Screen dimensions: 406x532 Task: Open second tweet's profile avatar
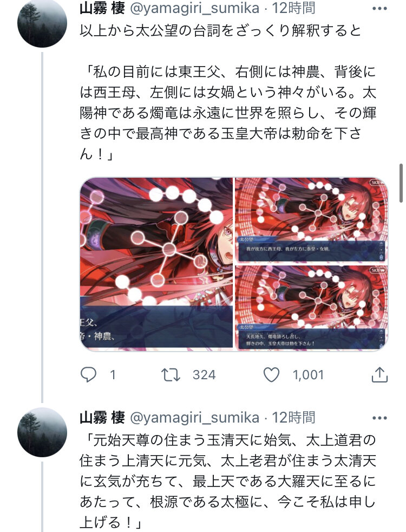pyautogui.click(x=42, y=432)
